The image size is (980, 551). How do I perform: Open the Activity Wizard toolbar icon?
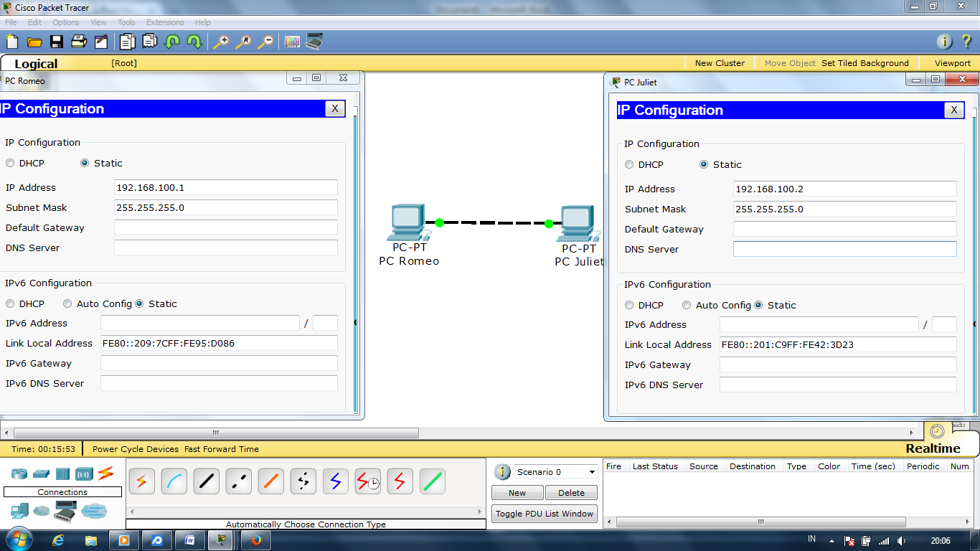[x=100, y=42]
